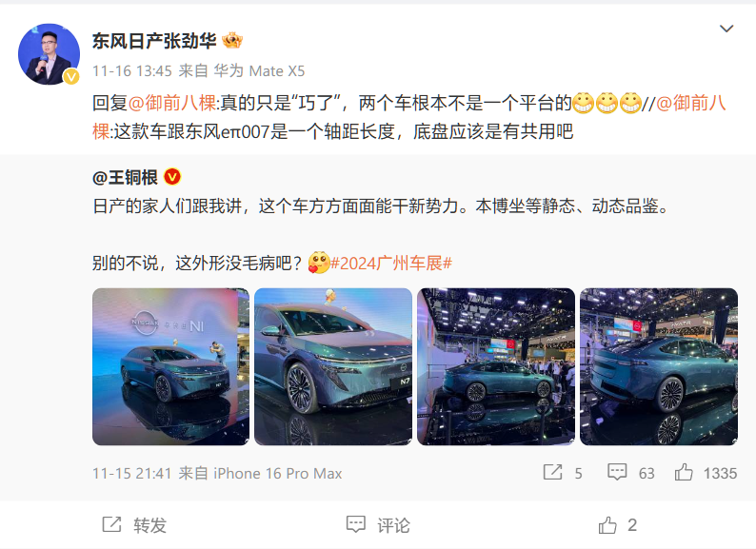The height and width of the screenshot is (549, 756).
Task: Open the 东风日产张劲华 username link
Action: point(154,42)
